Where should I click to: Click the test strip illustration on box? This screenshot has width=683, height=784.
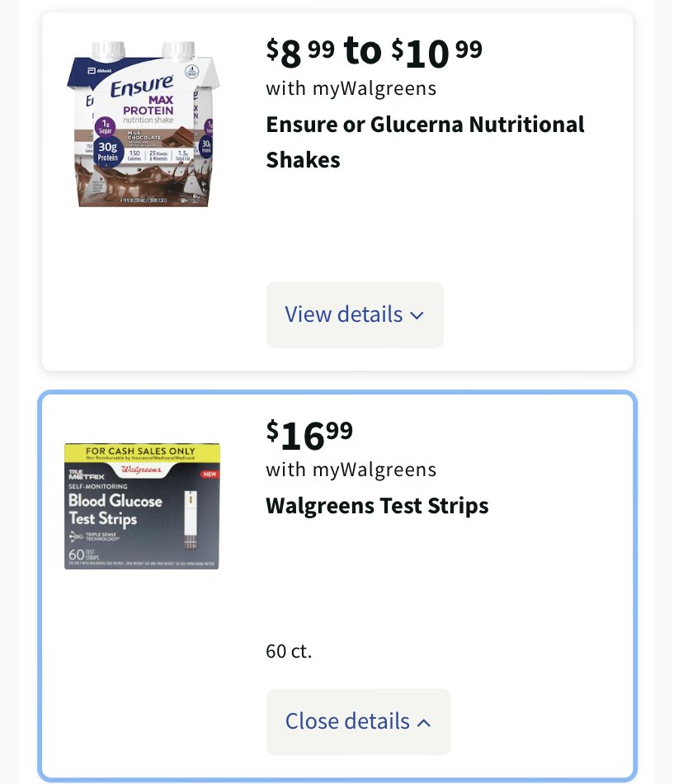click(191, 519)
